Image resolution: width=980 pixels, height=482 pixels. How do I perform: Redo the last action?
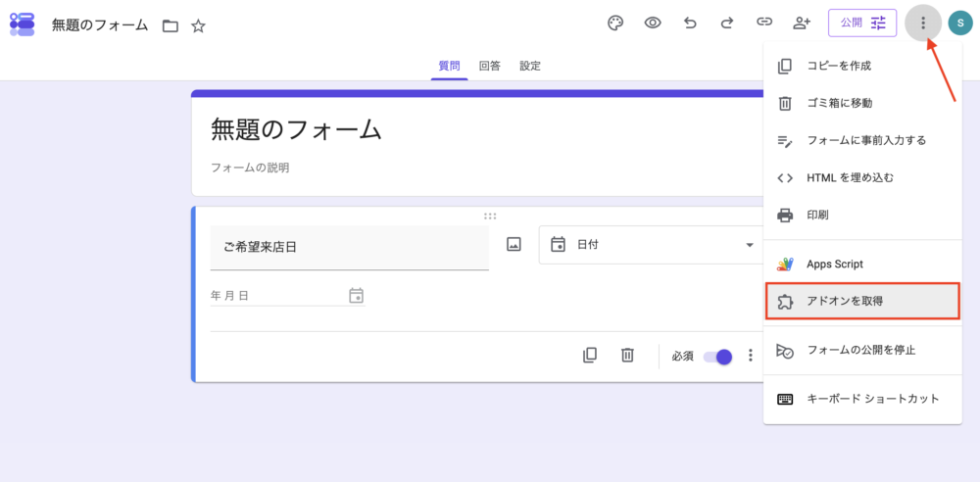coord(727,24)
